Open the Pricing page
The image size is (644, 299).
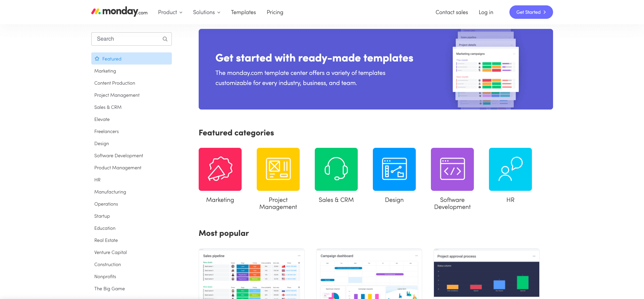[x=275, y=12]
